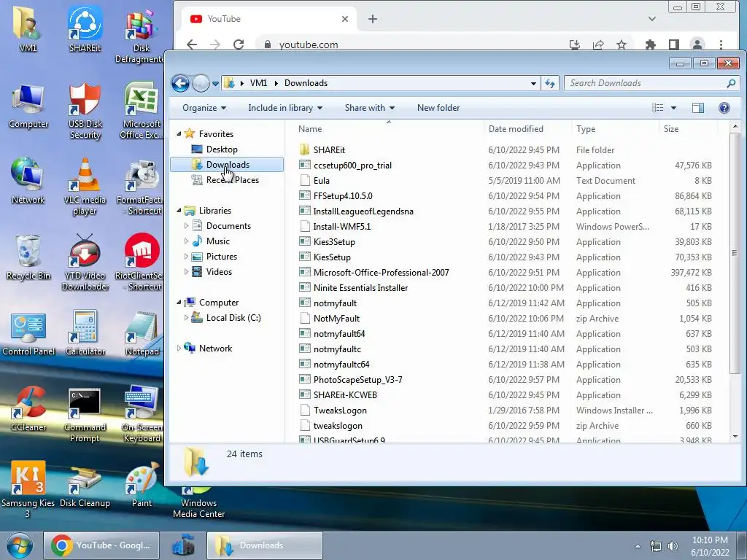747x560 pixels.
Task: Select the Music library
Action: 217,241
